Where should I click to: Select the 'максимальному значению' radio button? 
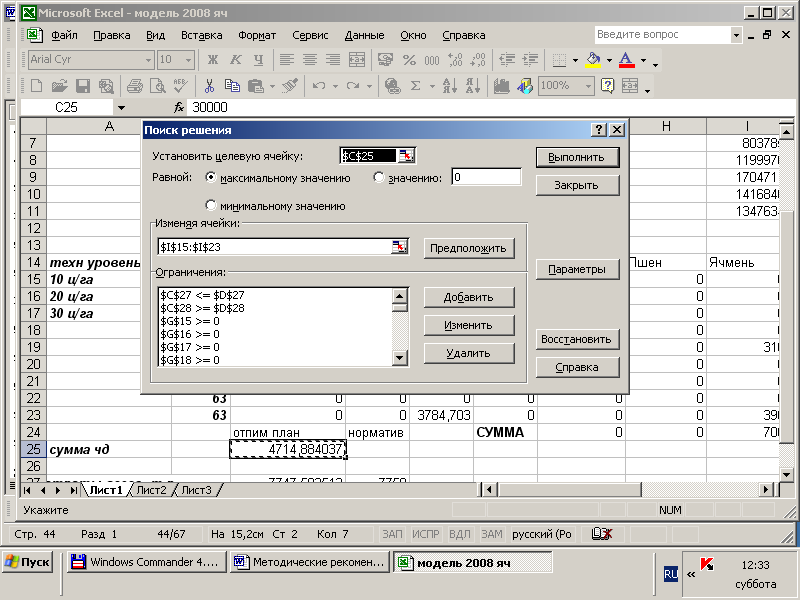(x=211, y=178)
